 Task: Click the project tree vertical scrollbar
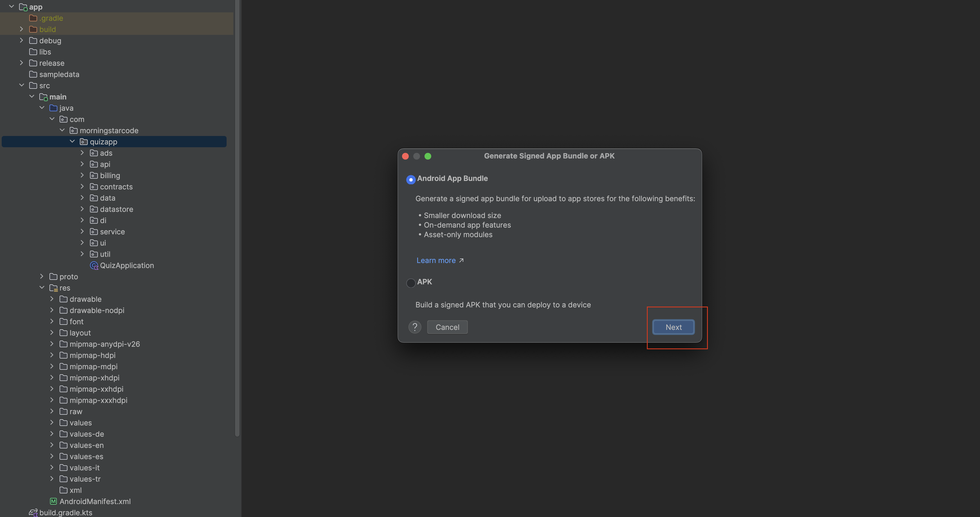(x=237, y=219)
